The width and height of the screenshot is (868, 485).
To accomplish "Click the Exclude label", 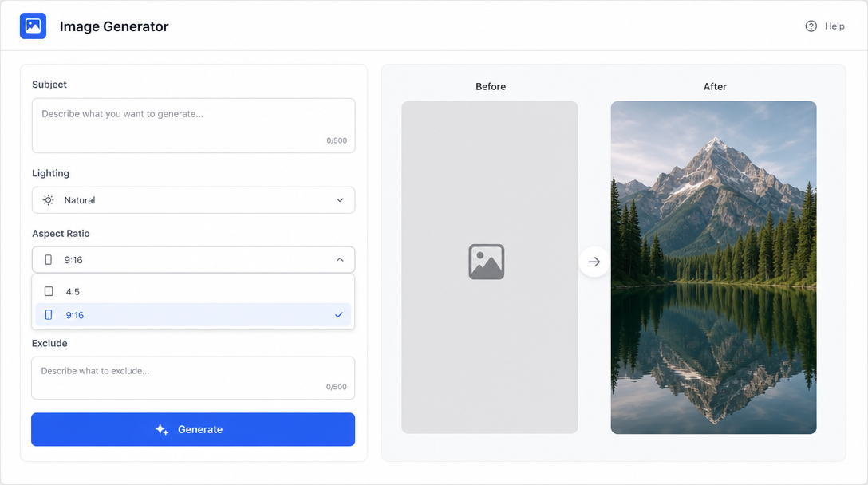I will point(49,343).
